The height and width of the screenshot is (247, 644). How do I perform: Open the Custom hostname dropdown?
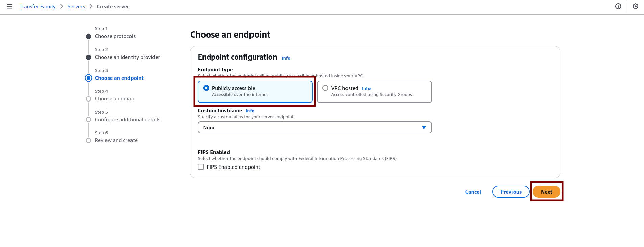(314, 128)
